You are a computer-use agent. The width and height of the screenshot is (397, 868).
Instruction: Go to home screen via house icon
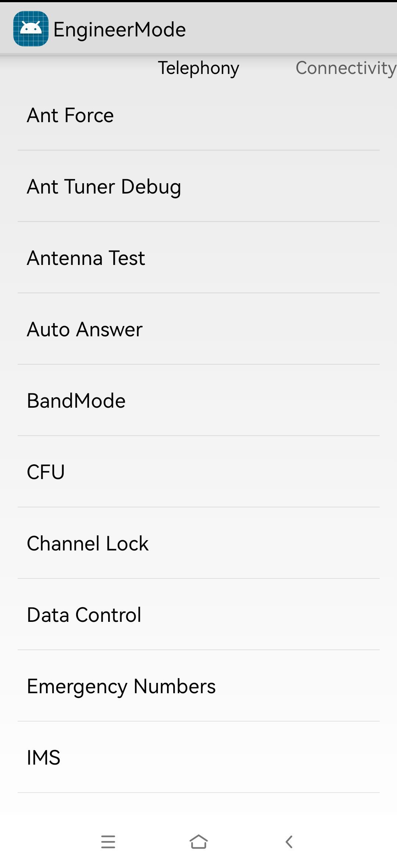pyautogui.click(x=199, y=842)
